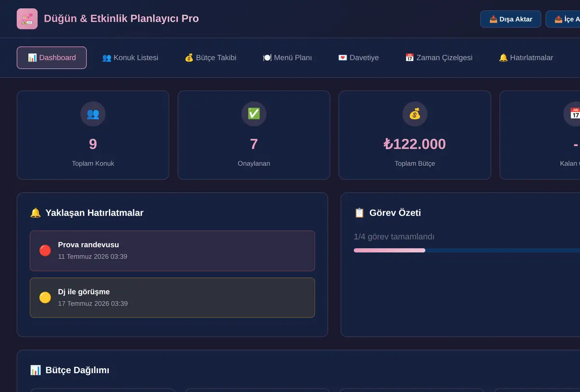Click the Onaylanan count of 7

254,144
